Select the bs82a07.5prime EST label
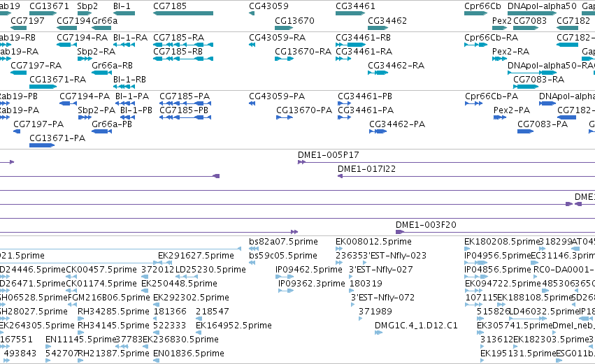 pos(283,242)
